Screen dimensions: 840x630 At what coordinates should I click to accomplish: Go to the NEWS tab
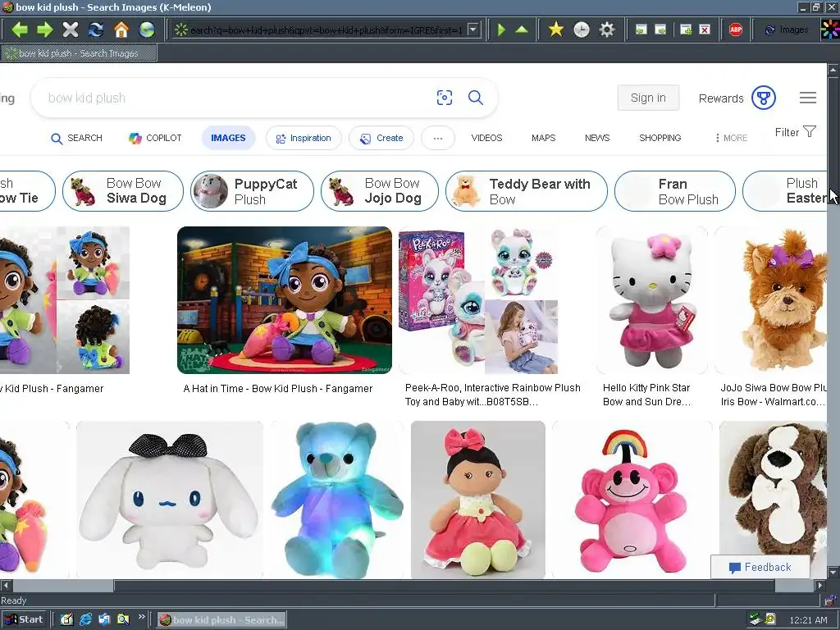click(x=597, y=138)
